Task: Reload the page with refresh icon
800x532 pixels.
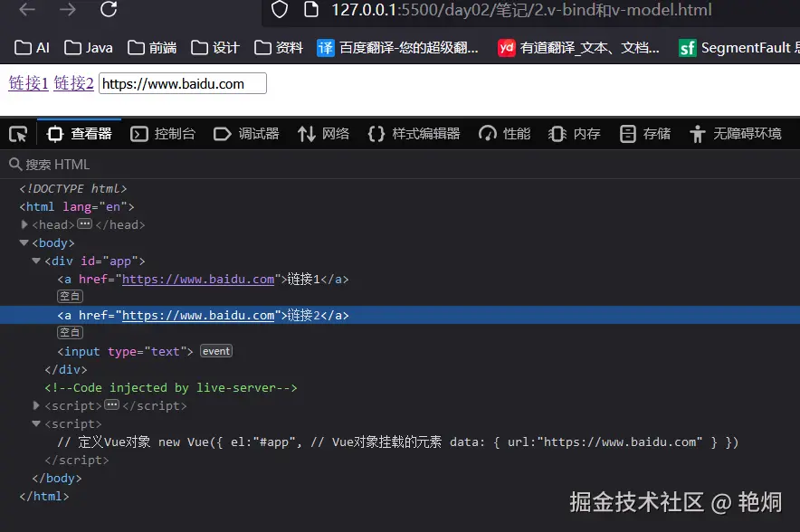Action: click(x=109, y=9)
